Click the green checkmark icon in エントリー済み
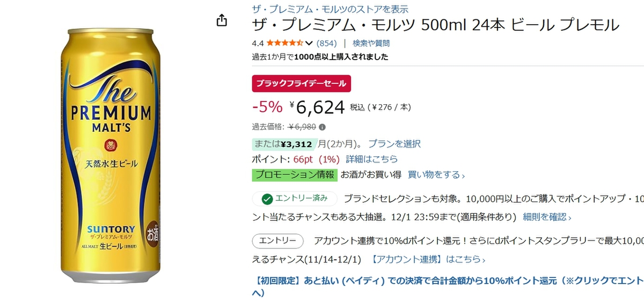Image resolution: width=644 pixels, height=304 pixels. pyautogui.click(x=267, y=199)
